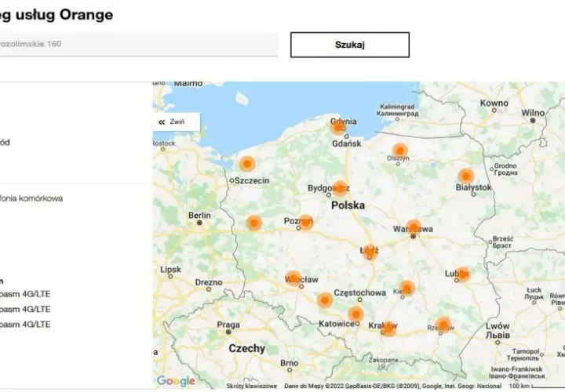
Task: Select the orange marker at Rzeszów
Action: [443, 325]
